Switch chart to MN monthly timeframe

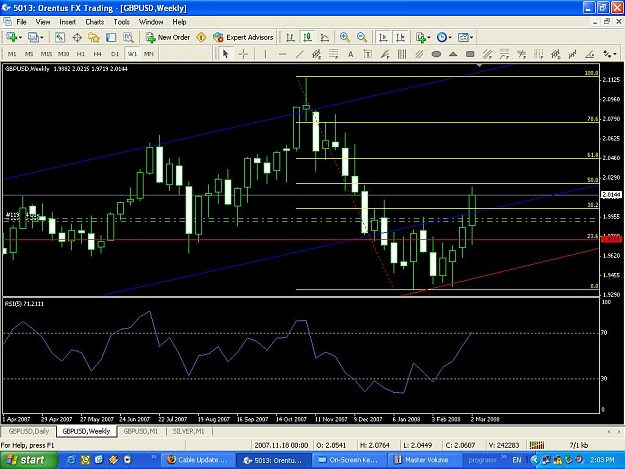(149, 54)
